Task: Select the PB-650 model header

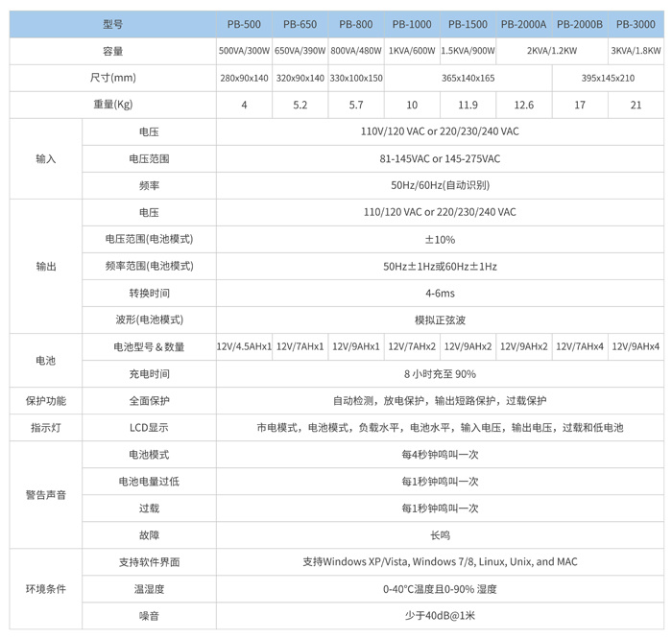Action: tap(300, 24)
